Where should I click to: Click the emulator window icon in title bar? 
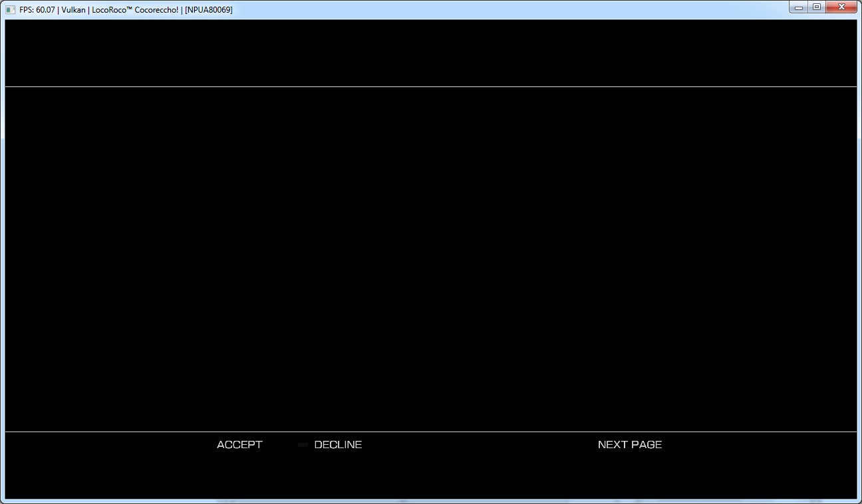(x=11, y=10)
